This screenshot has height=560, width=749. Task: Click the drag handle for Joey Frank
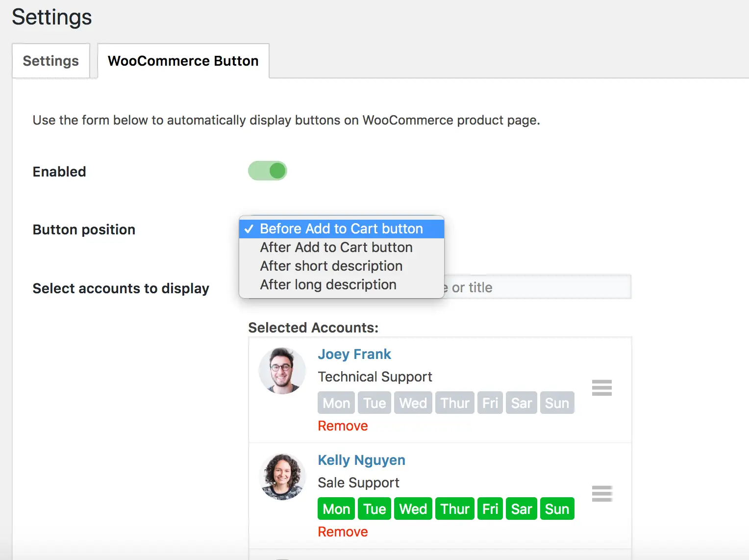pos(601,388)
